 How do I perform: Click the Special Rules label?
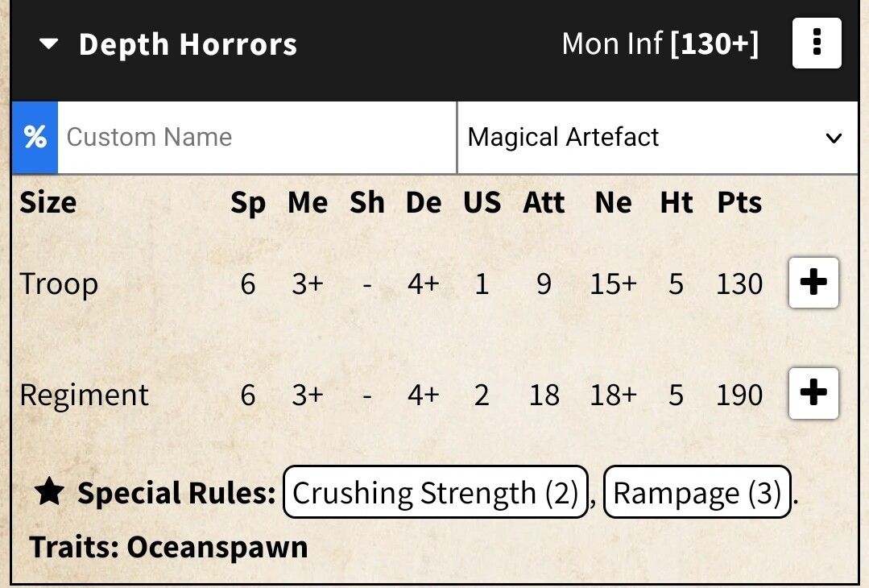[176, 493]
